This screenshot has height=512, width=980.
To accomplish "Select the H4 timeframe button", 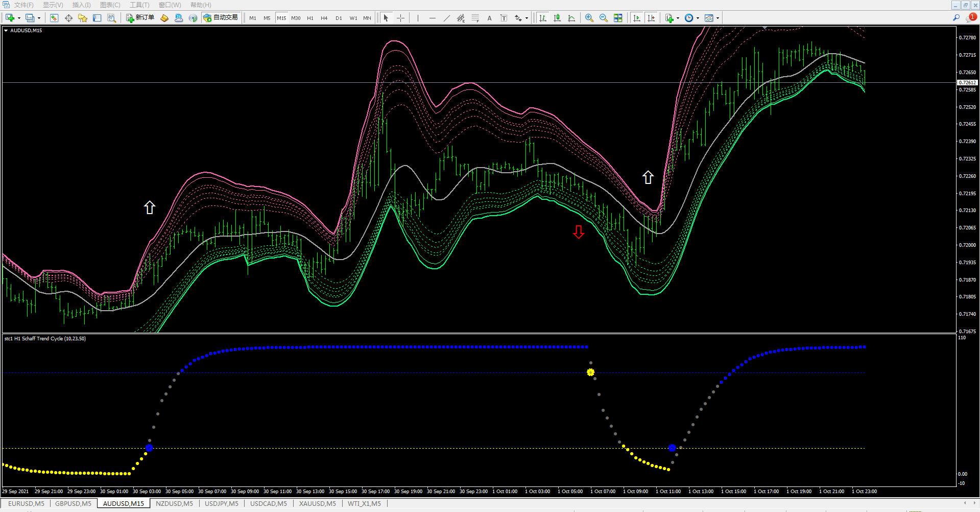I will (x=324, y=18).
